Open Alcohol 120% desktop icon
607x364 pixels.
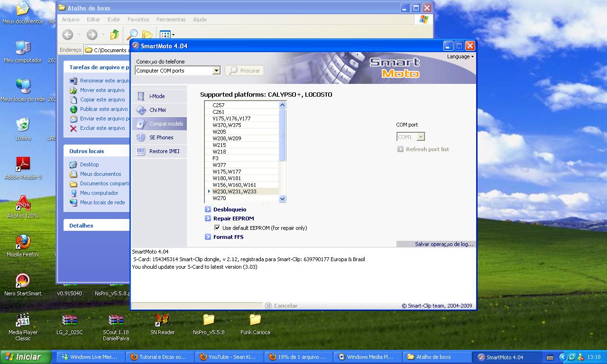tap(23, 207)
